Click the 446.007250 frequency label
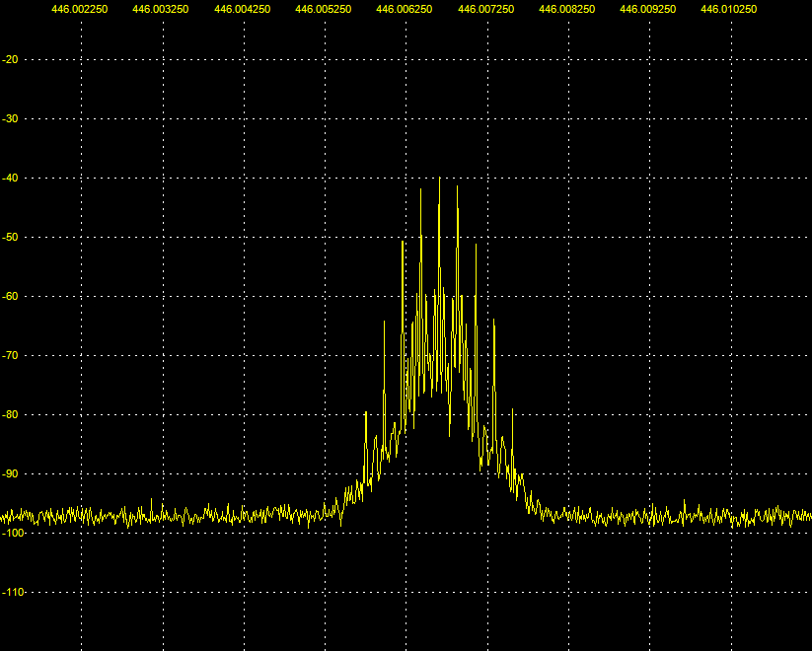 click(486, 9)
